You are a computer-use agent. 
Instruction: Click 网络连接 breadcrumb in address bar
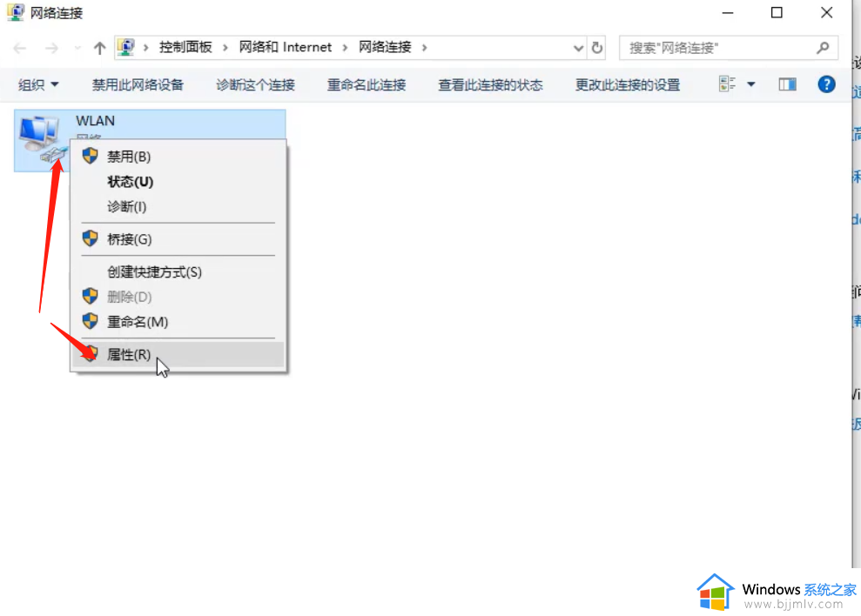point(385,47)
